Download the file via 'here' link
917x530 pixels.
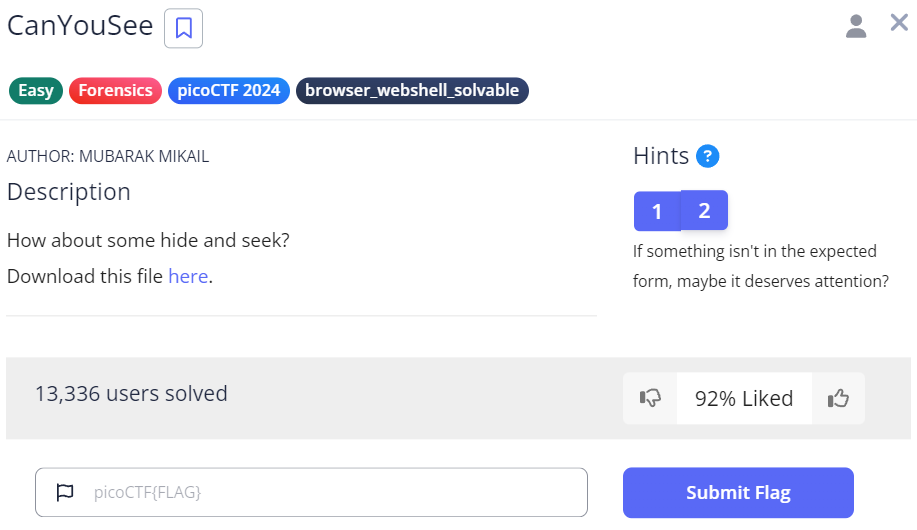coord(188,276)
